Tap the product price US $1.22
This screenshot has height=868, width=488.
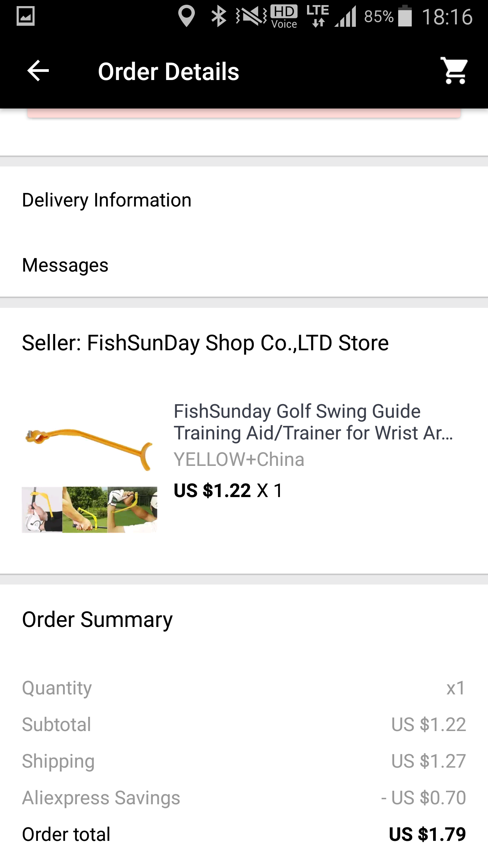click(x=212, y=491)
